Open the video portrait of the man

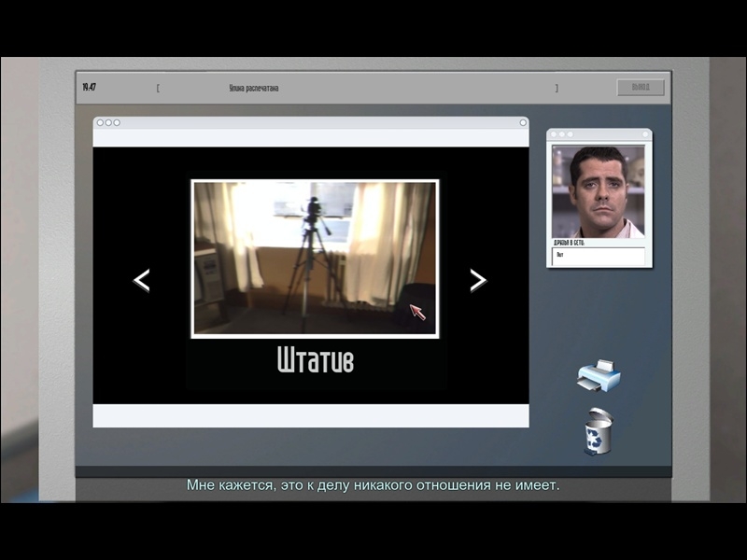click(x=599, y=191)
